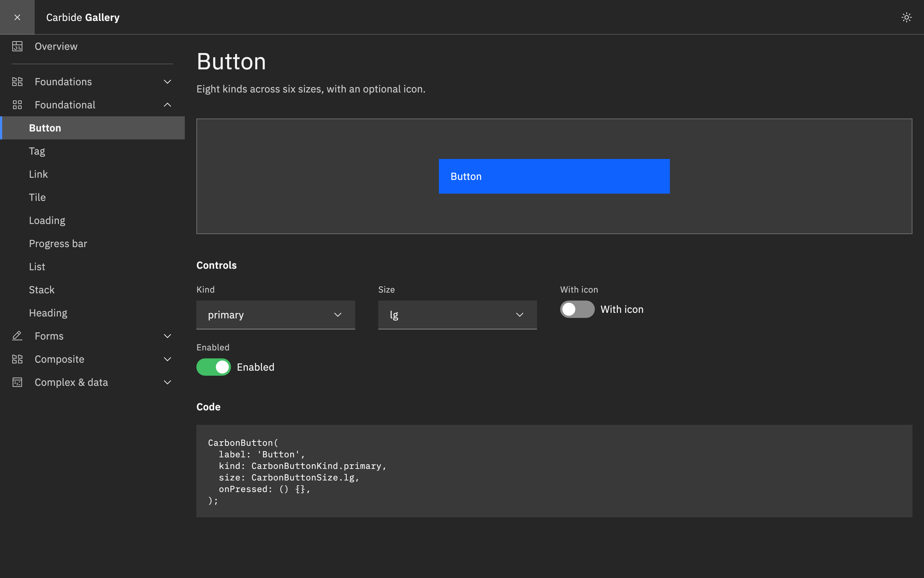Select Button in the sidebar
The height and width of the screenshot is (578, 924).
pyautogui.click(x=92, y=128)
